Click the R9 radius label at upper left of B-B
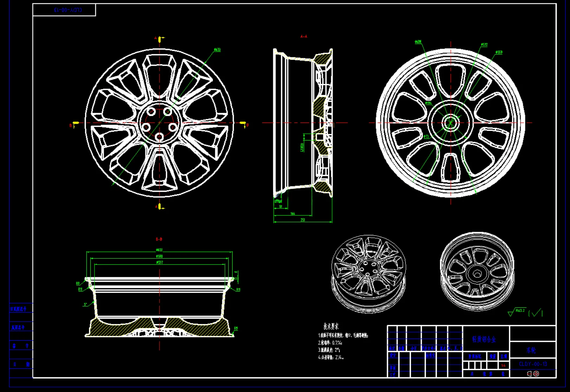570x392 pixels. click(x=78, y=283)
